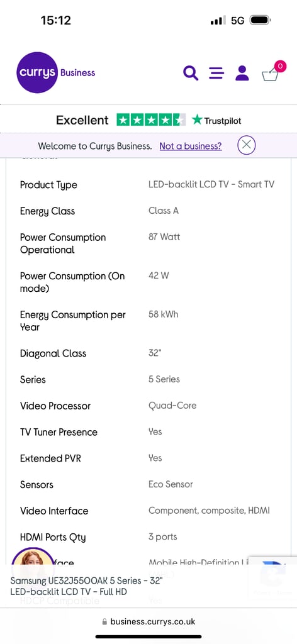Open the account profile icon
297x644 pixels.
pyautogui.click(x=242, y=73)
